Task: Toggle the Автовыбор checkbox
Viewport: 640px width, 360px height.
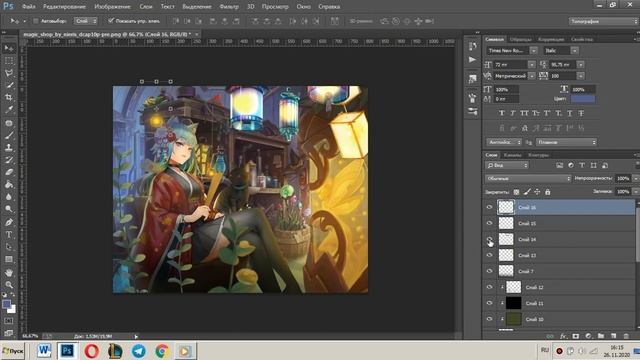Action: (36, 21)
